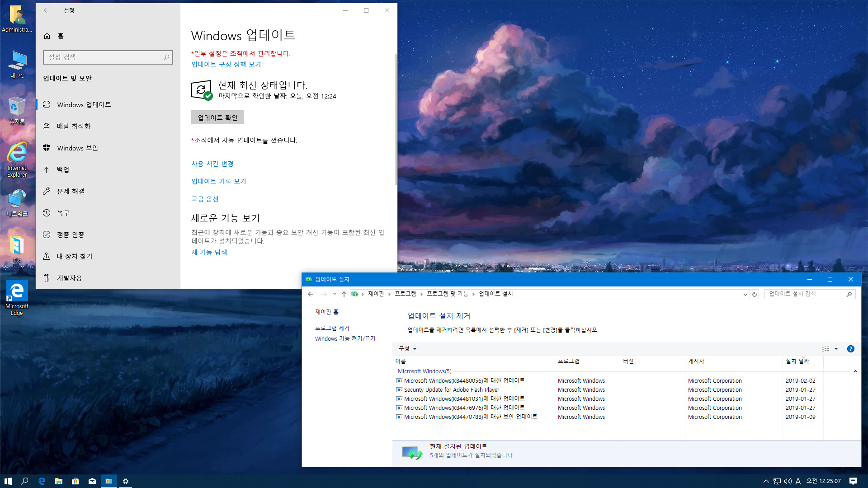Select the 네트워크 desktop icon
Screen dimensions: 868x488
[17, 203]
